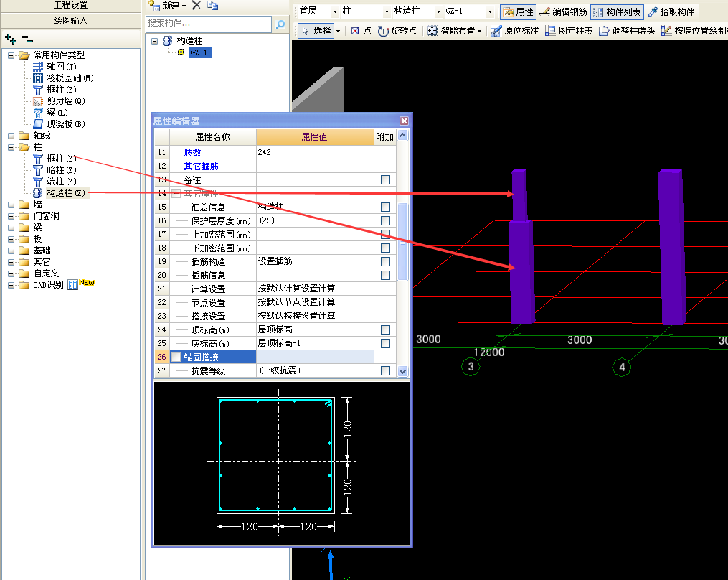The height and width of the screenshot is (580, 728).
Task: Click the search magnifier icon
Action: pos(280,24)
